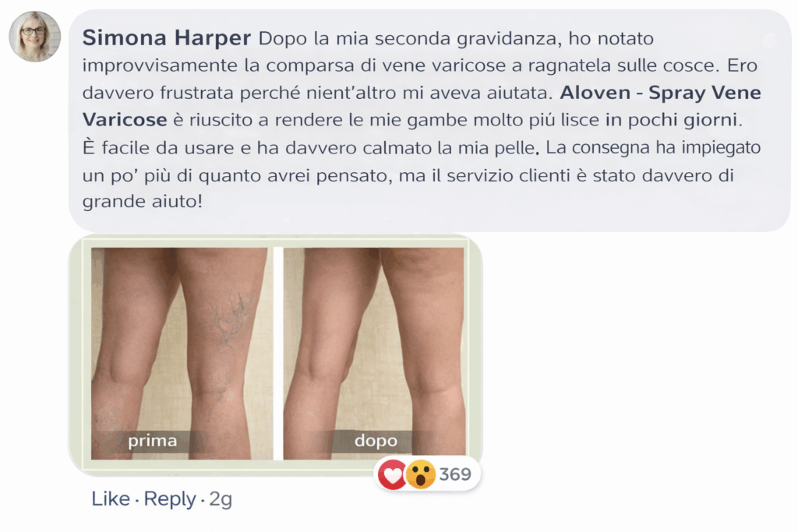Click the bold word 'Varicose' in comment

pyautogui.click(x=125, y=120)
